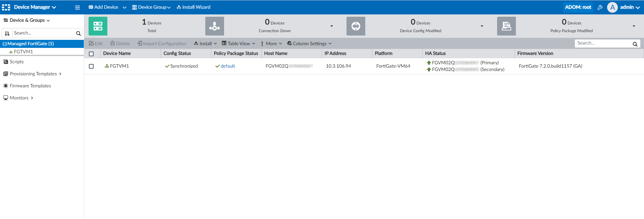The width and height of the screenshot is (644, 219).
Task: Click the default policy package link
Action: [228, 66]
